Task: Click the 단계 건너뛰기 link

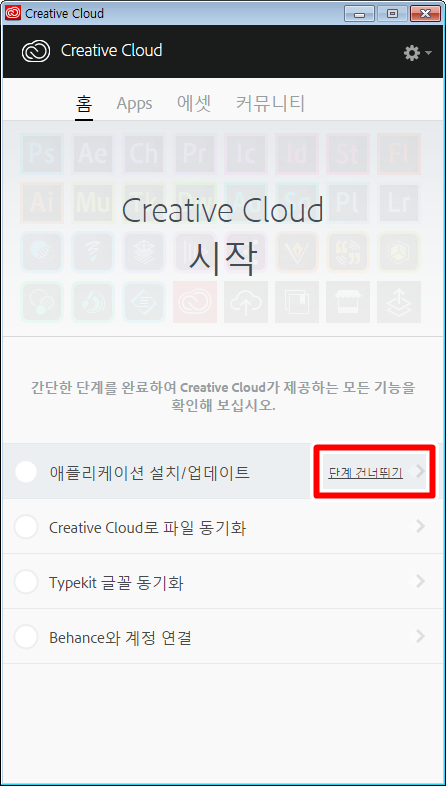Action: pyautogui.click(x=365, y=473)
